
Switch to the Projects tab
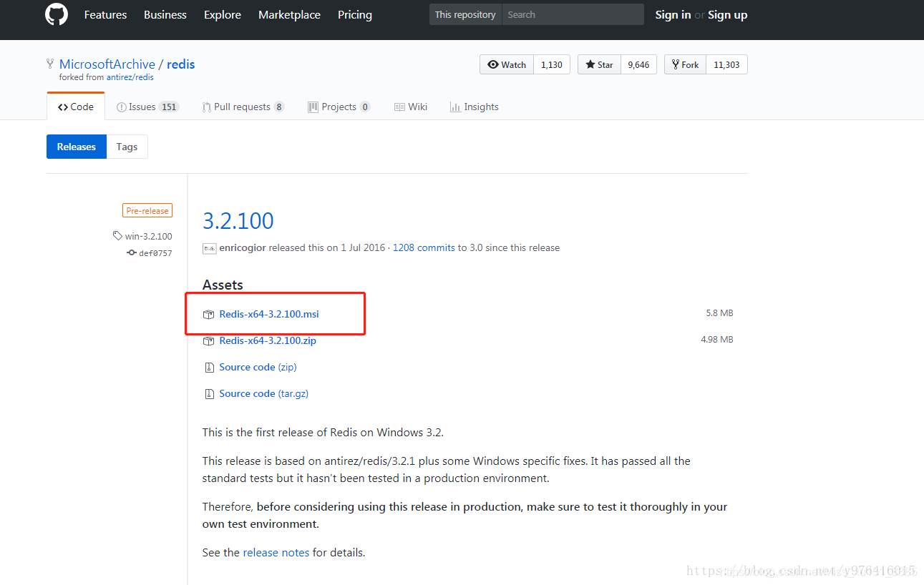[x=339, y=107]
